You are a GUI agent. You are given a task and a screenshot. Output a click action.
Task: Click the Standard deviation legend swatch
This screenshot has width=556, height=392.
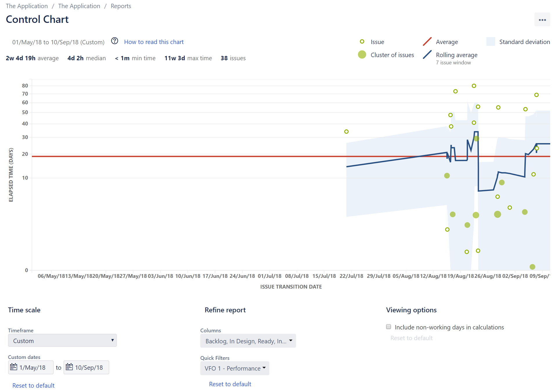pos(491,41)
